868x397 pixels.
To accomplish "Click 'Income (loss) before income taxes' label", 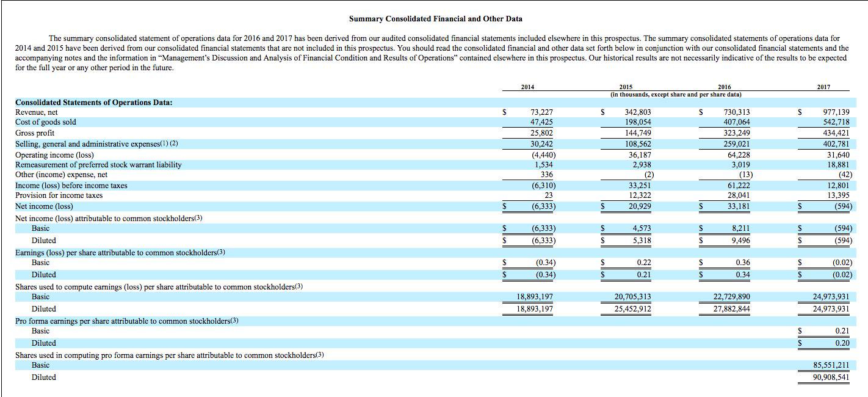I will tap(71, 186).
